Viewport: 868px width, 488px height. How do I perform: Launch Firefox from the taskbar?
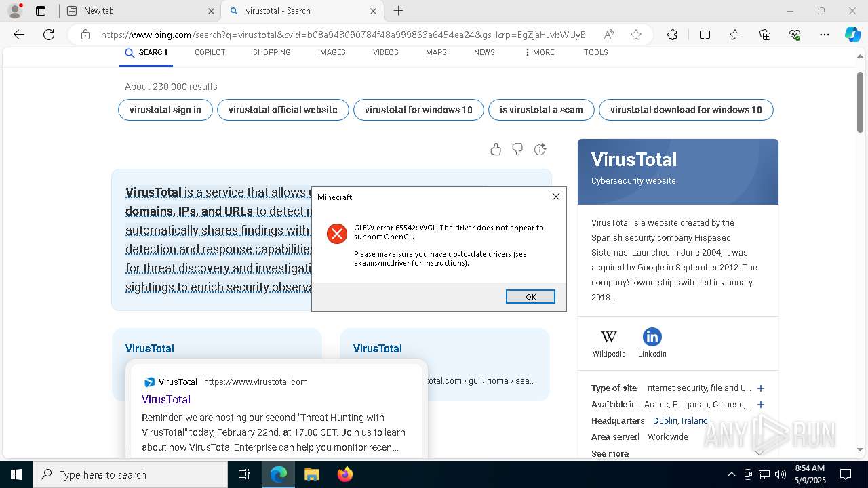(x=345, y=474)
